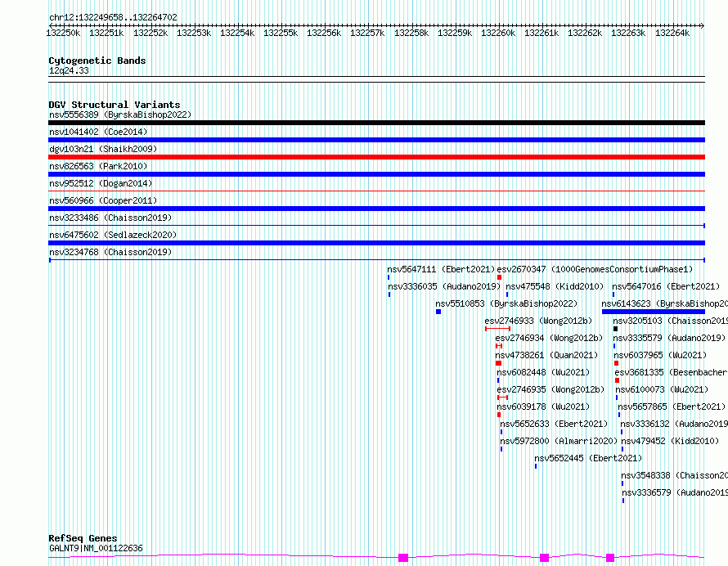Viewport: 728px width, 566px height.
Task: Select the red esv2746934 interval glyph
Action: point(499,346)
